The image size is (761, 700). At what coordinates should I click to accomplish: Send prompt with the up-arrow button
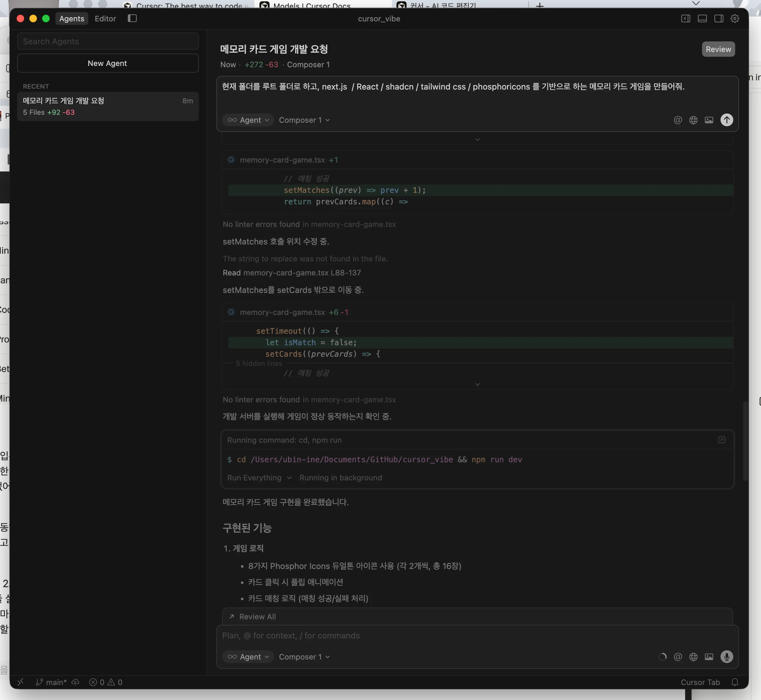[726, 120]
